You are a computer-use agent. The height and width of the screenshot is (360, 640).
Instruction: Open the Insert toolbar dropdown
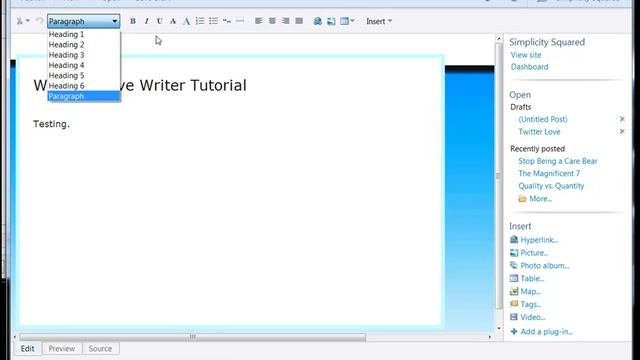(379, 21)
